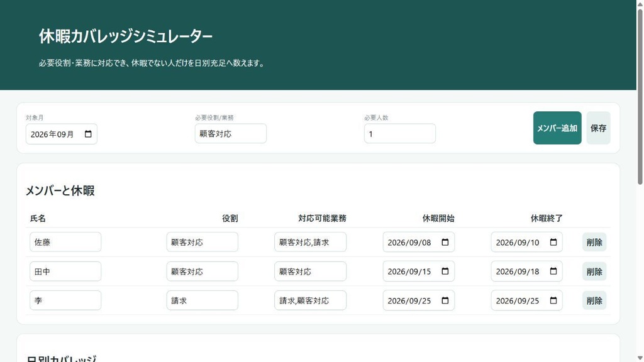The height and width of the screenshot is (362, 644).
Task: Edit the 必要役割/業務 field
Action: tap(230, 134)
